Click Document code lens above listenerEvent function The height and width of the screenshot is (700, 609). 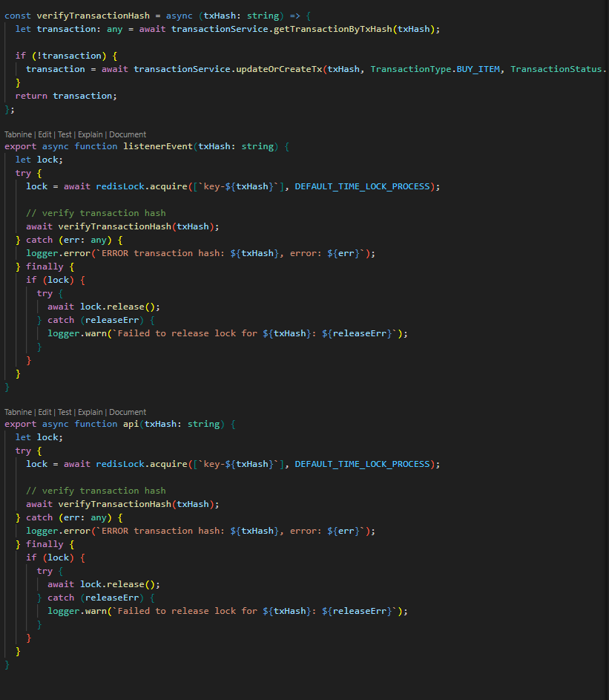tap(128, 134)
